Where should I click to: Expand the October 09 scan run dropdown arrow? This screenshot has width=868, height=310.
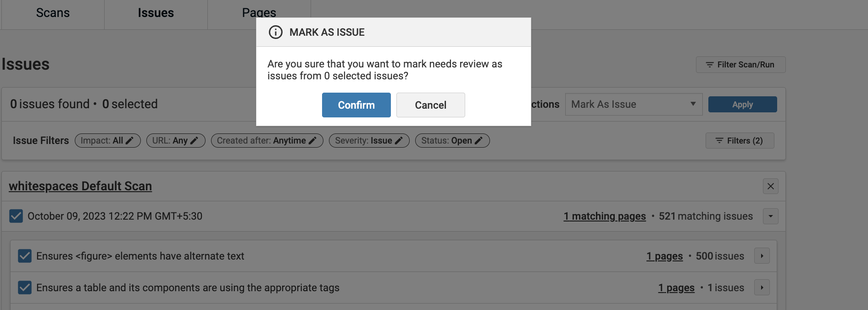pos(770,216)
